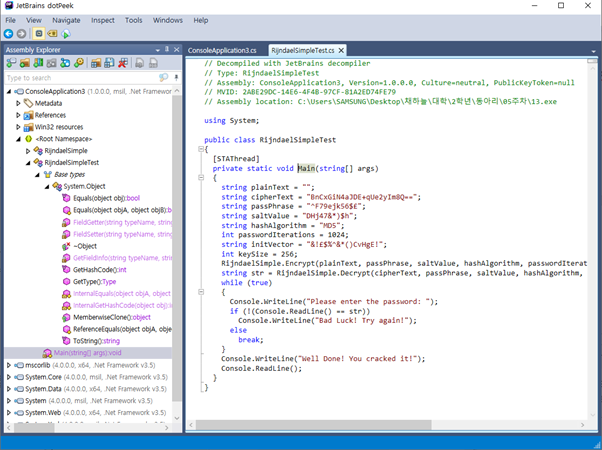Click the Metadata tag icon
This screenshot has height=450, width=602.
28,103
